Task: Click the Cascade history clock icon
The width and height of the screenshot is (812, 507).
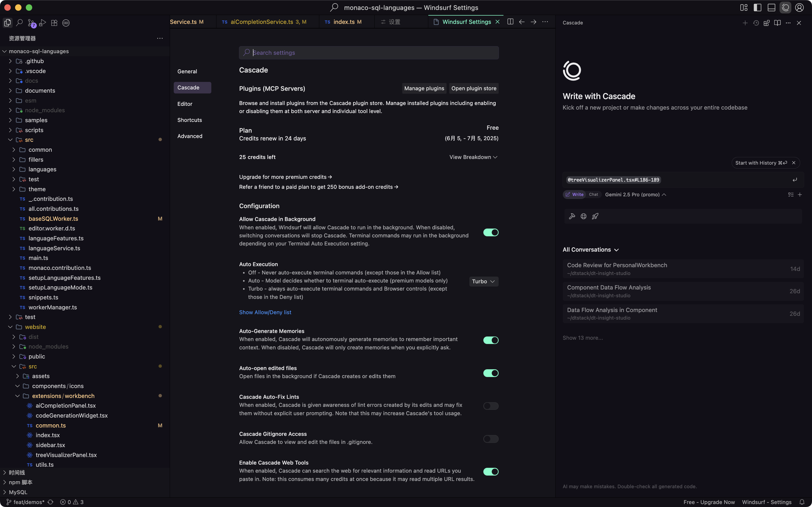Action: [x=756, y=23]
